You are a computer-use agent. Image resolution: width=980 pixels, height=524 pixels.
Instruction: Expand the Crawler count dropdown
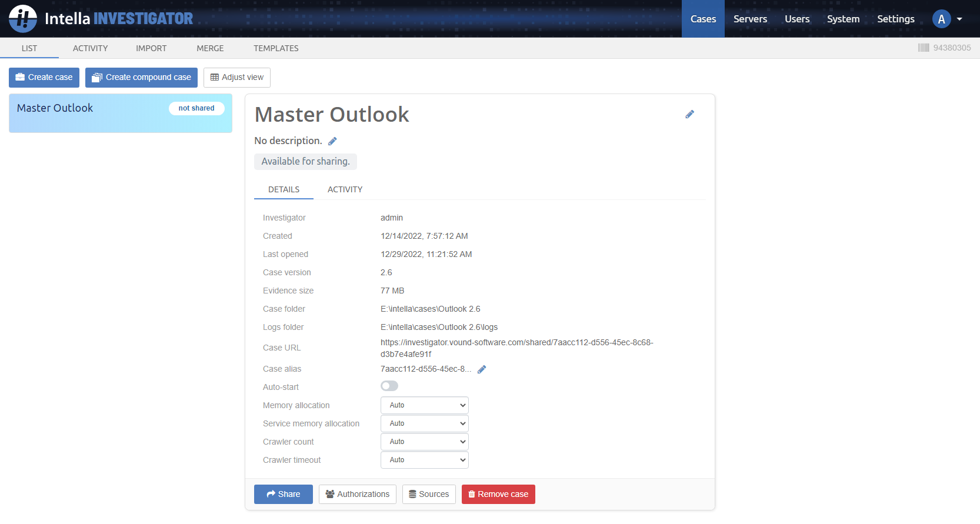pos(424,442)
